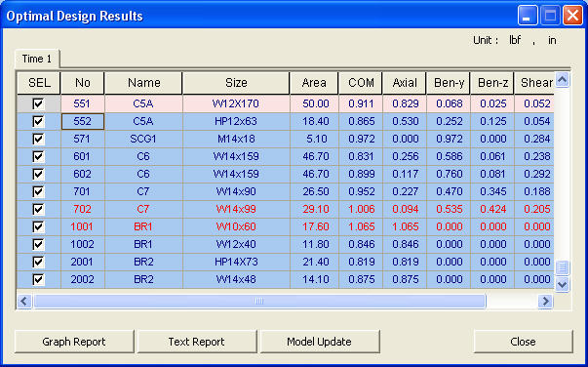Click the horizontal scrollbar right arrow
This screenshot has width=588, height=367.
[x=546, y=301]
